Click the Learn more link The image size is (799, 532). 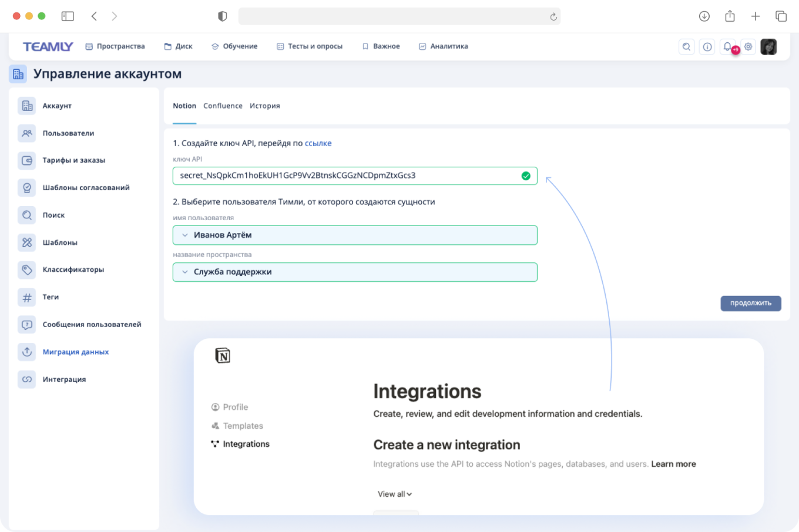(x=673, y=464)
